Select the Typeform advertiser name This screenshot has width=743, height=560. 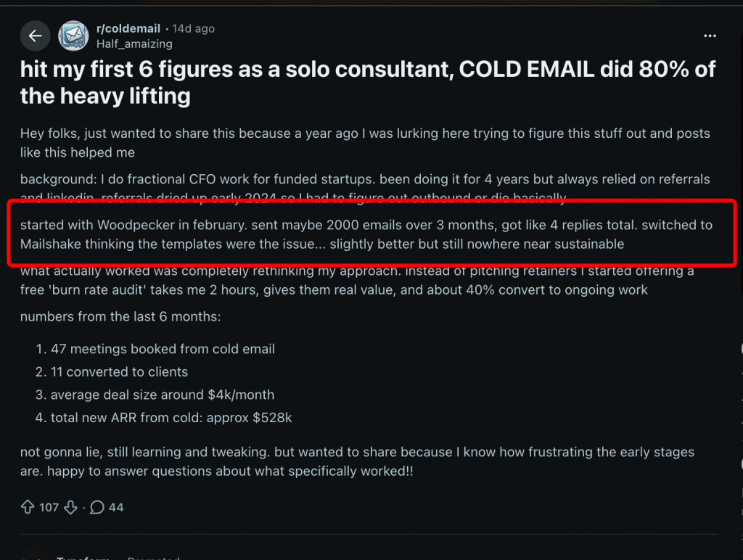coord(83,558)
